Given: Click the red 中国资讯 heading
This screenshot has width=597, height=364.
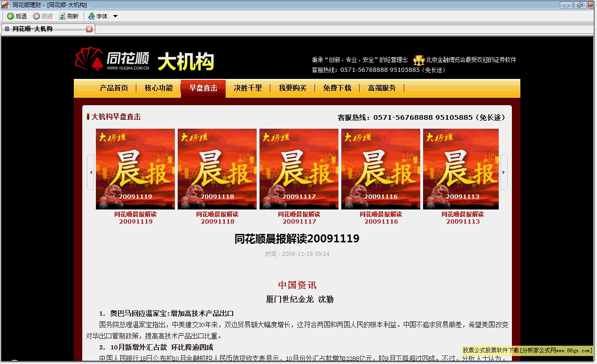Looking at the screenshot, I should (x=297, y=285).
